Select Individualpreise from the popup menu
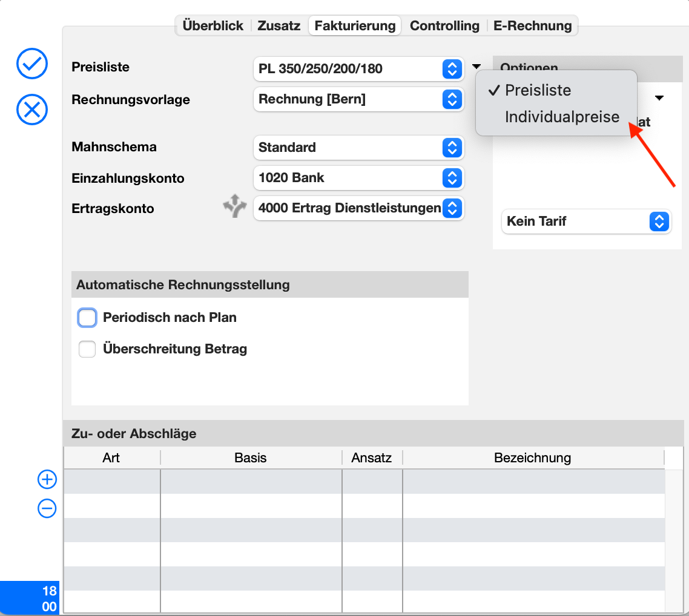This screenshot has width=689, height=616. [x=562, y=117]
